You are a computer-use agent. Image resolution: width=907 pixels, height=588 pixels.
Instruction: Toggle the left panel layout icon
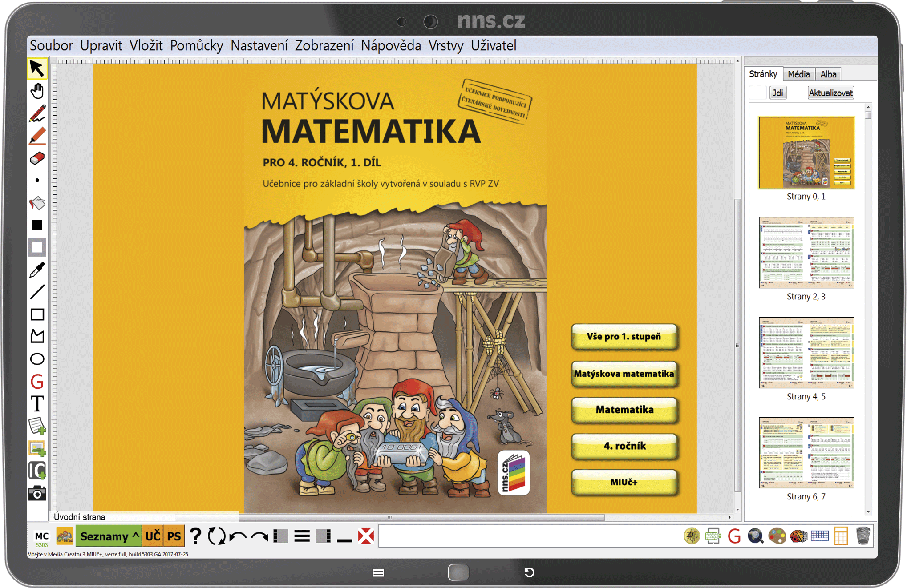click(x=281, y=536)
